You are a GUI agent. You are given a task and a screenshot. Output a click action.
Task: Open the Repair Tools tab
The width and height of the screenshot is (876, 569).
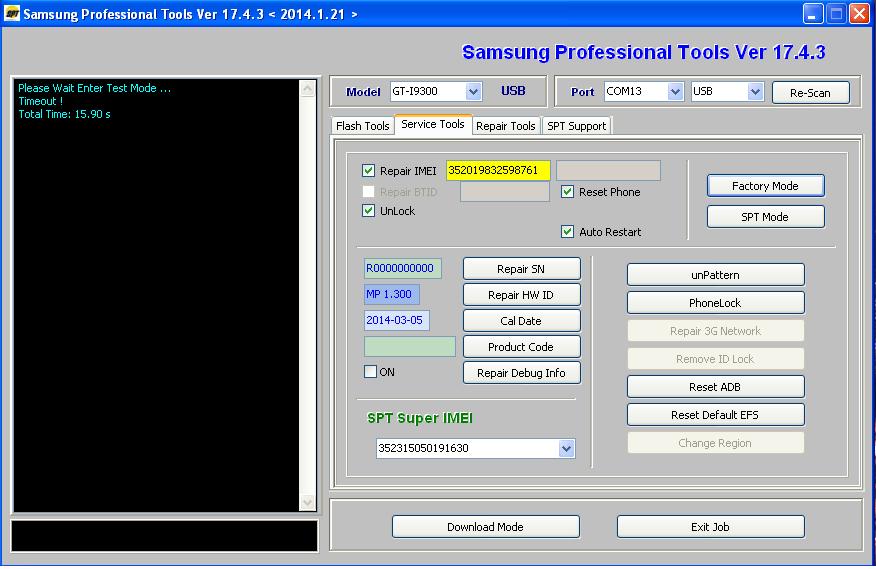tap(506, 126)
